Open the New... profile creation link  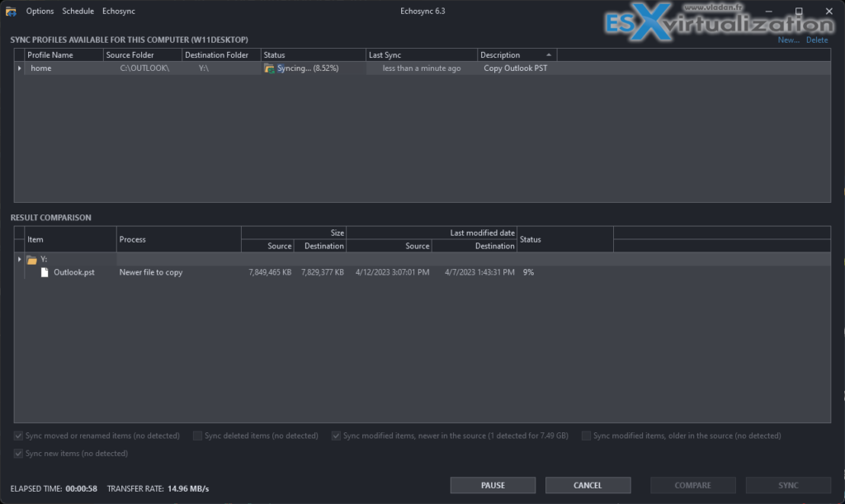pos(788,40)
